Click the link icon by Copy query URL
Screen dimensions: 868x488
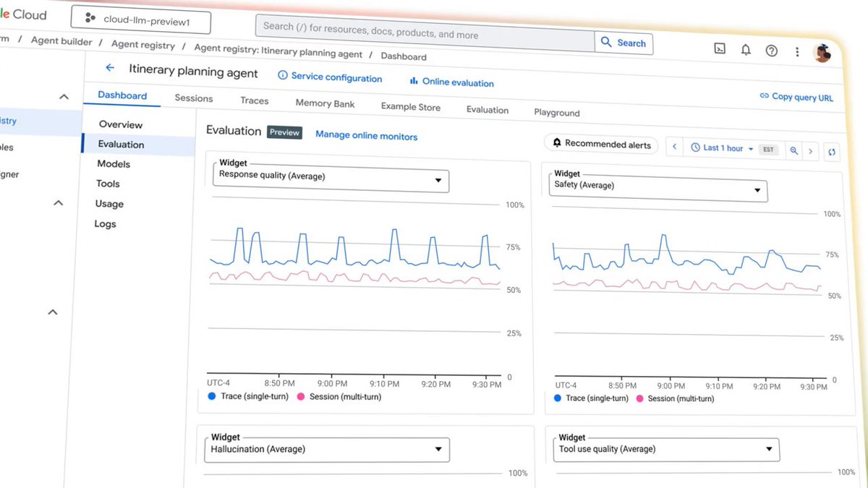(764, 95)
